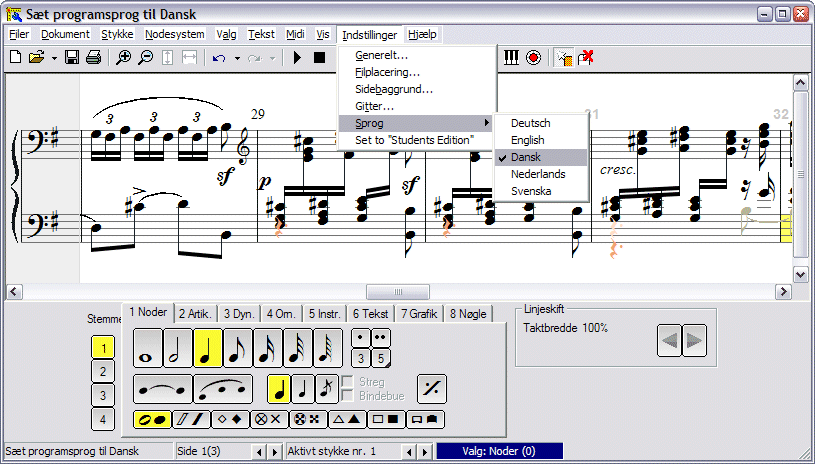Select voice 3 button
815x464 pixels.
pos(103,395)
